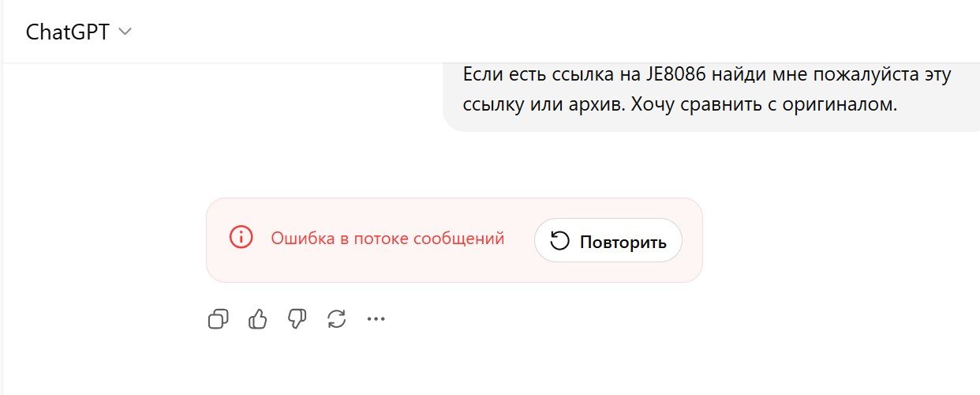Viewport: 980px width, 395px height.
Task: Expand the chevron next to ChatGPT
Action: (125, 32)
